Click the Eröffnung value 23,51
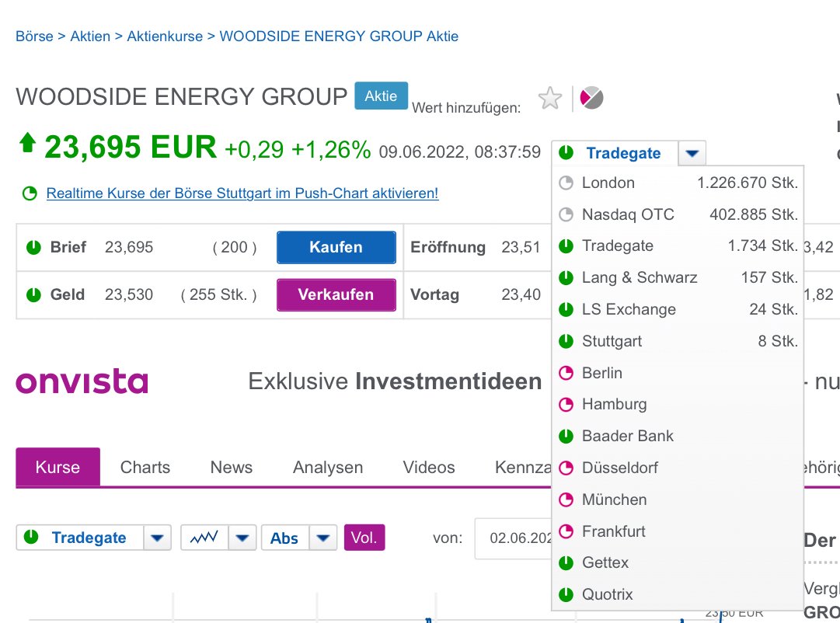 pos(521,248)
